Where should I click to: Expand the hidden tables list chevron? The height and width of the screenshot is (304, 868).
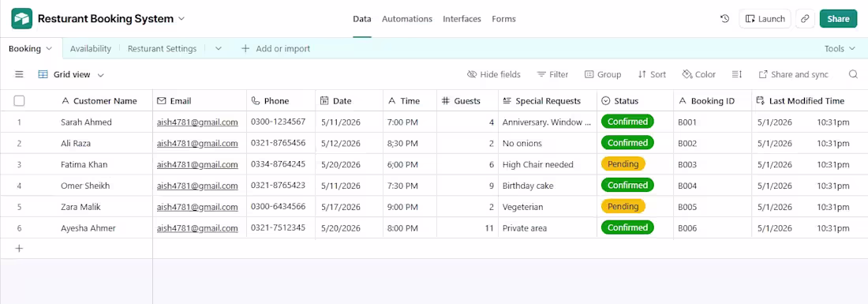coord(218,49)
